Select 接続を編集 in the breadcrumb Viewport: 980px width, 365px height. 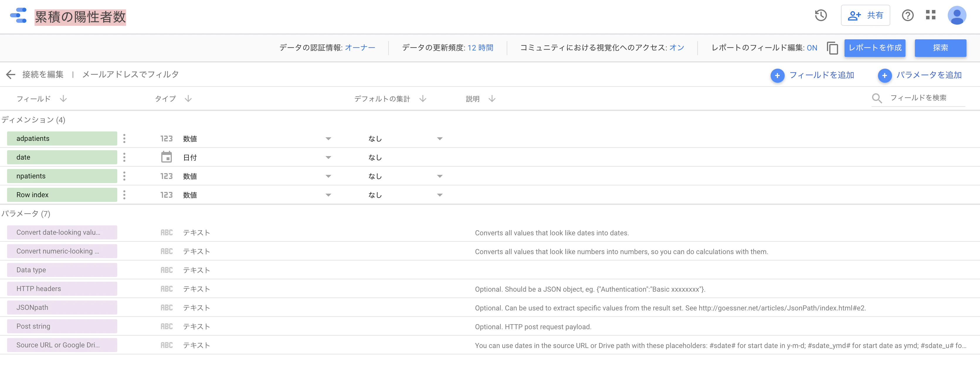point(43,74)
